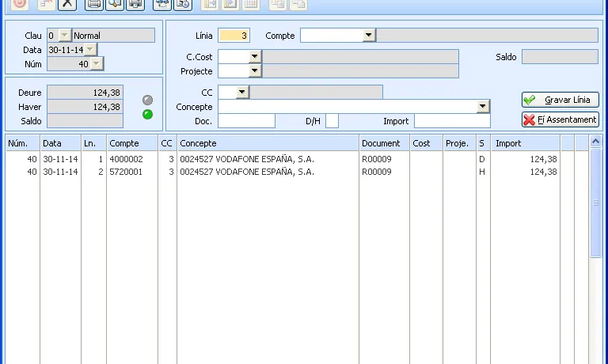Click the Cost column header
The width and height of the screenshot is (608, 364).
point(426,143)
